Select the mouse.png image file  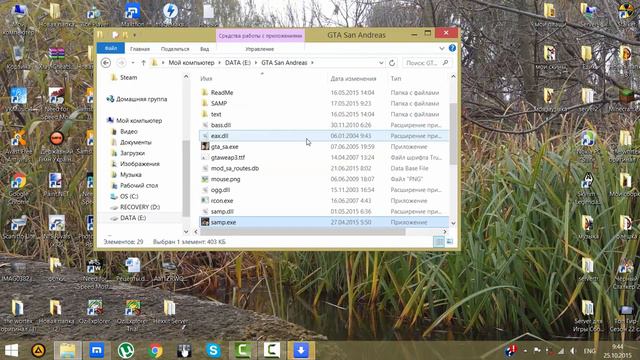tap(225, 179)
